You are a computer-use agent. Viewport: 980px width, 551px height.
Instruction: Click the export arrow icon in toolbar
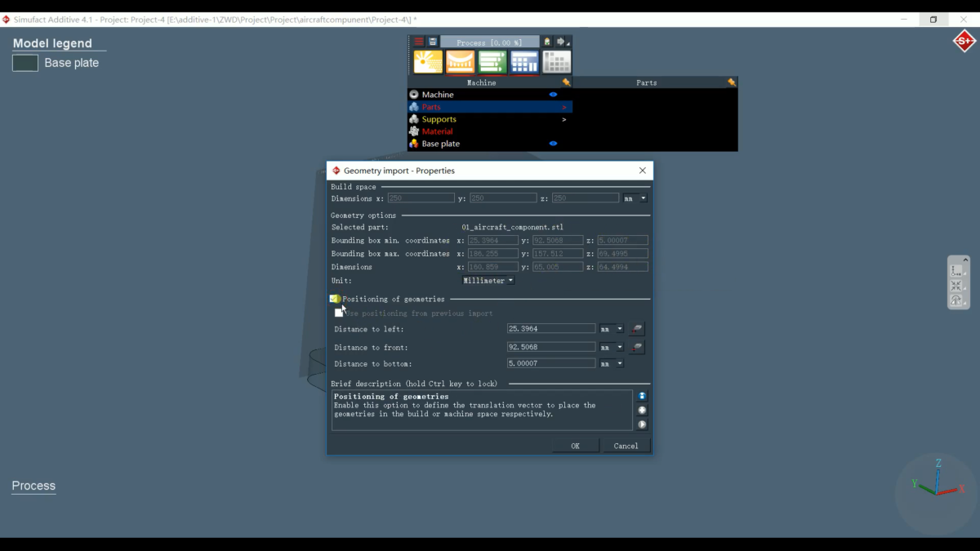coord(561,42)
